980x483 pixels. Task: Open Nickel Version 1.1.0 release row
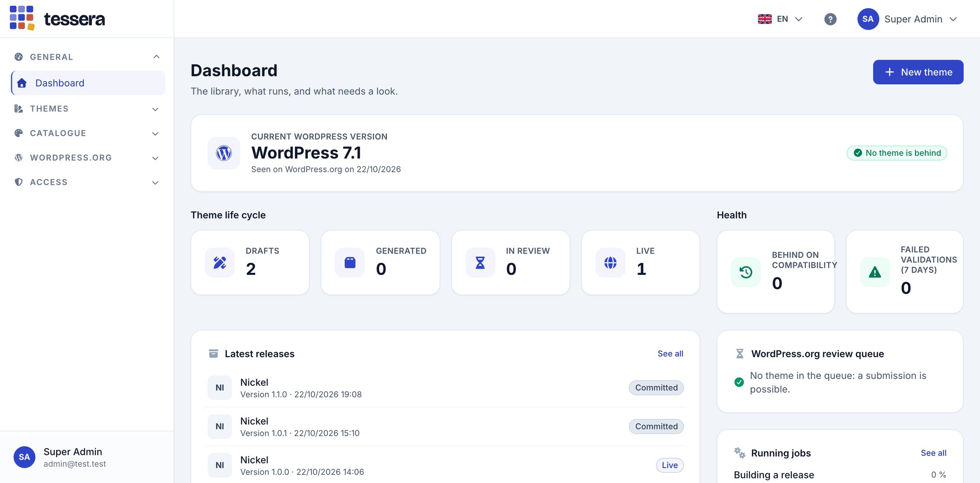click(445, 388)
